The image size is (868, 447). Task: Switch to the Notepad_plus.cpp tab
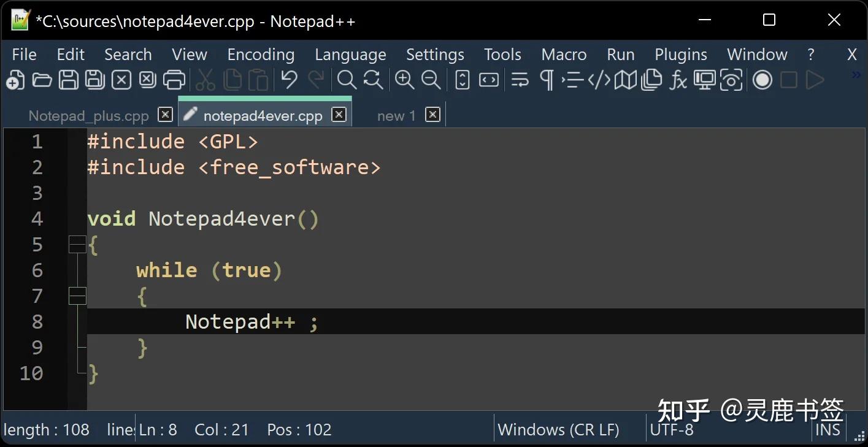pos(88,115)
